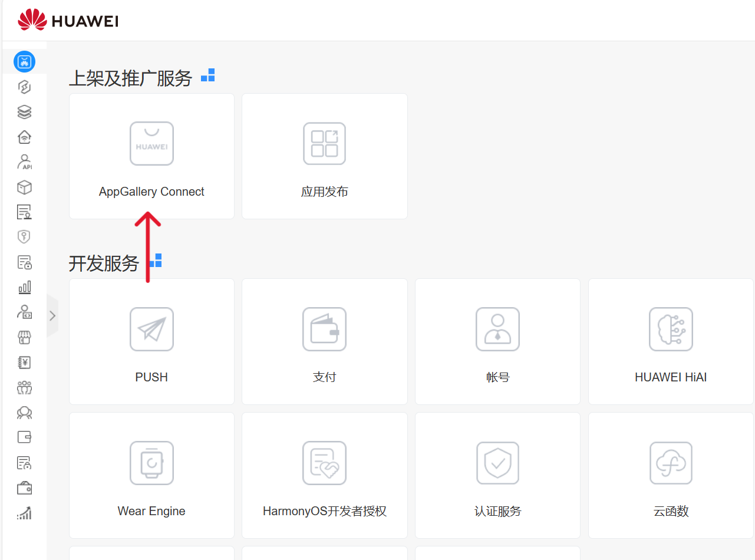
Task: Open the certificate stamp sidebar icon
Action: pyautogui.click(x=24, y=212)
